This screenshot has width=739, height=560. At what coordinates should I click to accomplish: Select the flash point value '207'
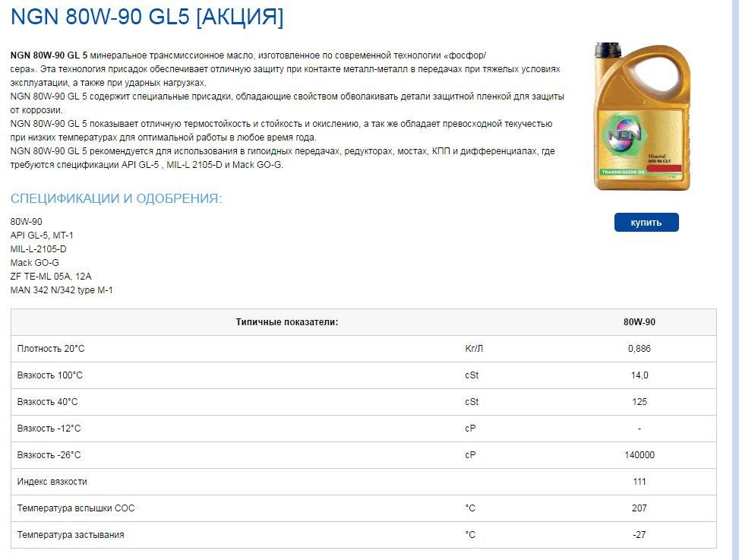pyautogui.click(x=640, y=508)
